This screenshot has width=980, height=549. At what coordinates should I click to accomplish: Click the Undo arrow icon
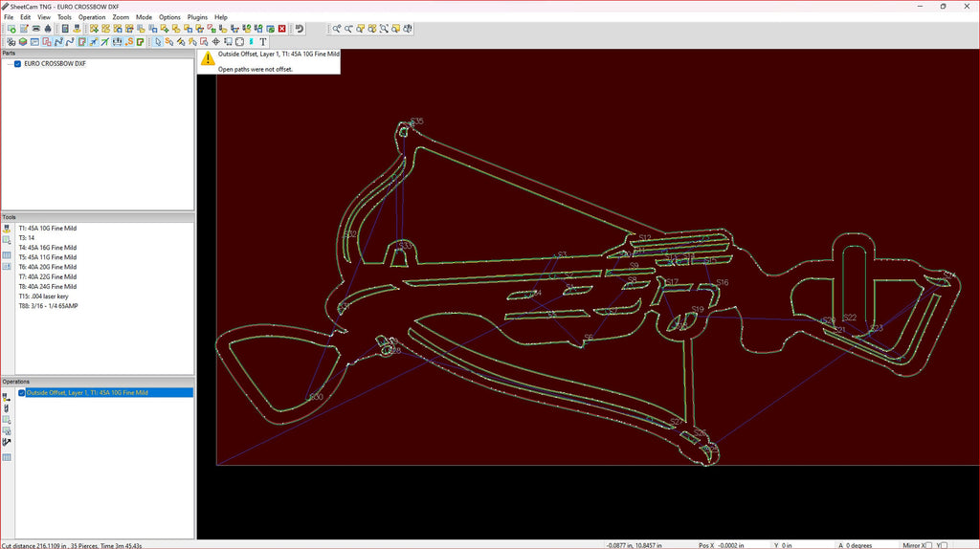(299, 29)
